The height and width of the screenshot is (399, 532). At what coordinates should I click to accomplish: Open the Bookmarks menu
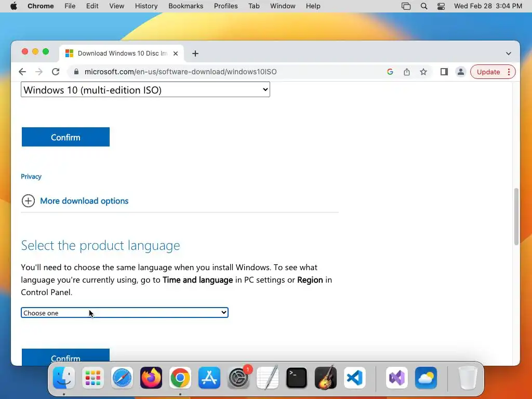coord(186,6)
